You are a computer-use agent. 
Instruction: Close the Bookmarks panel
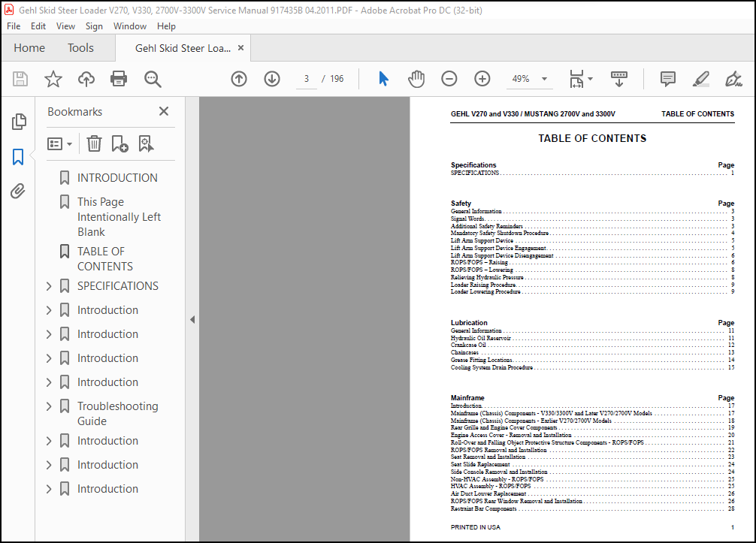[x=164, y=111]
